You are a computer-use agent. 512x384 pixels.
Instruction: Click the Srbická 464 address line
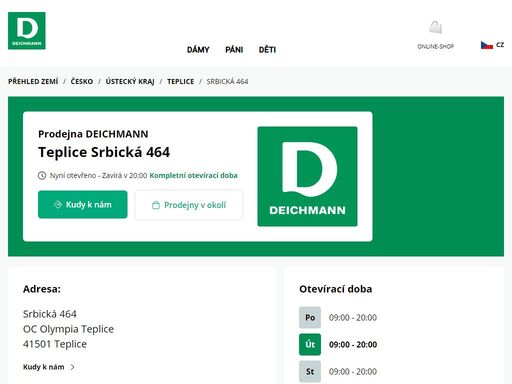(x=50, y=314)
